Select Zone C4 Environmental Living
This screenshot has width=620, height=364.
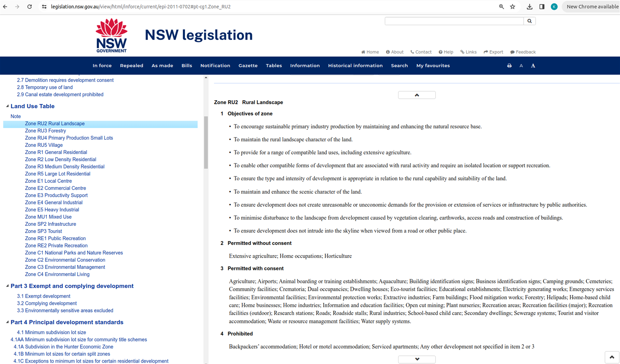click(x=57, y=274)
